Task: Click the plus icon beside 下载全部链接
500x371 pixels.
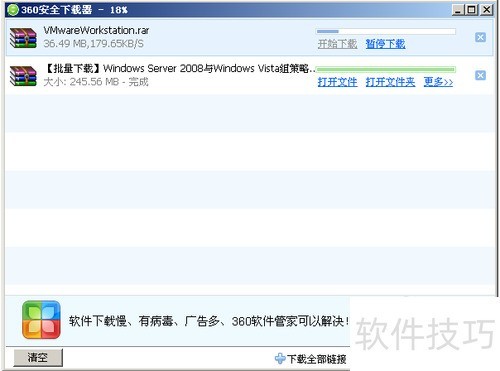Action: [x=280, y=359]
